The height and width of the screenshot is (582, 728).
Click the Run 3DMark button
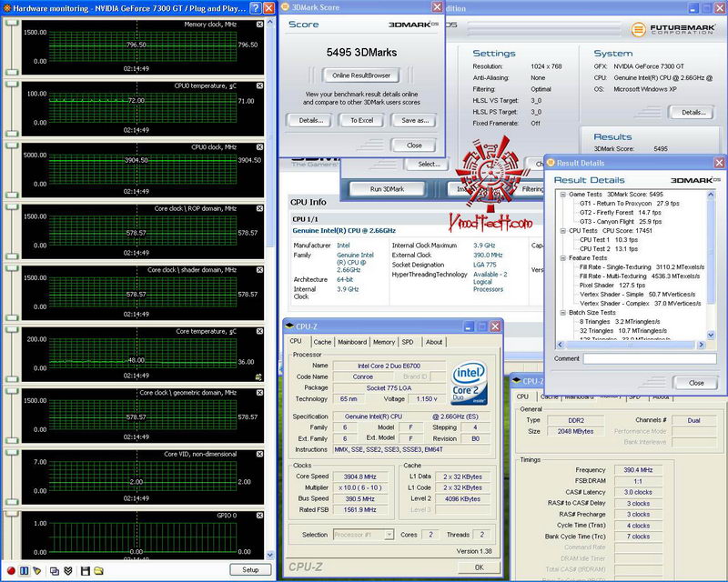[387, 189]
